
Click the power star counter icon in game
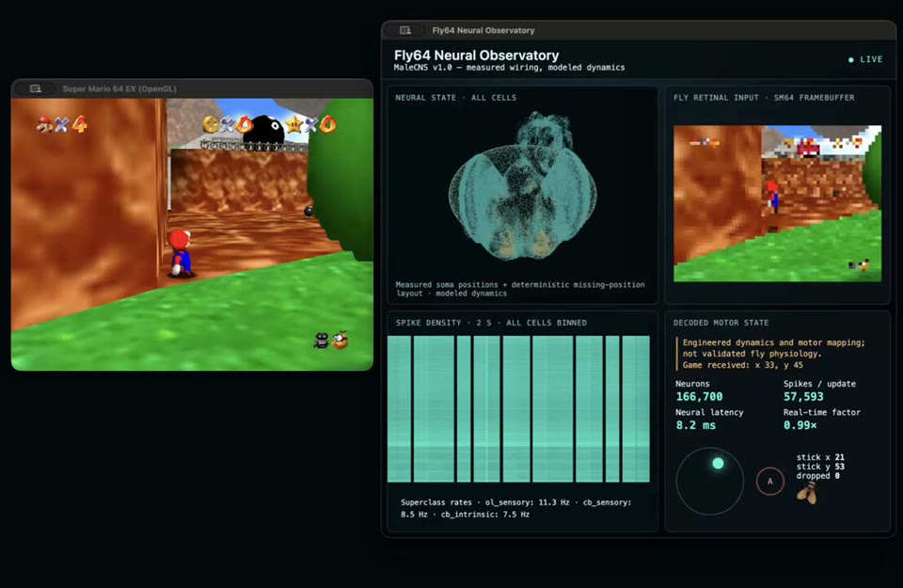point(294,124)
